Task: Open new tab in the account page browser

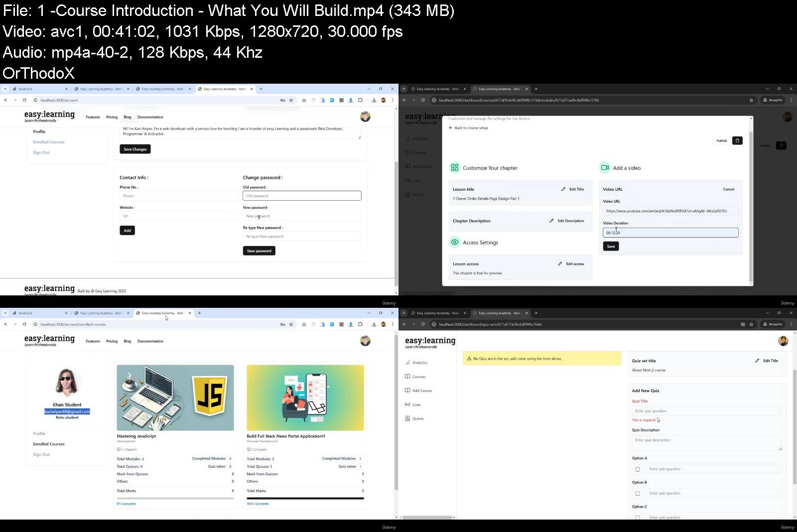Action: tap(261, 89)
